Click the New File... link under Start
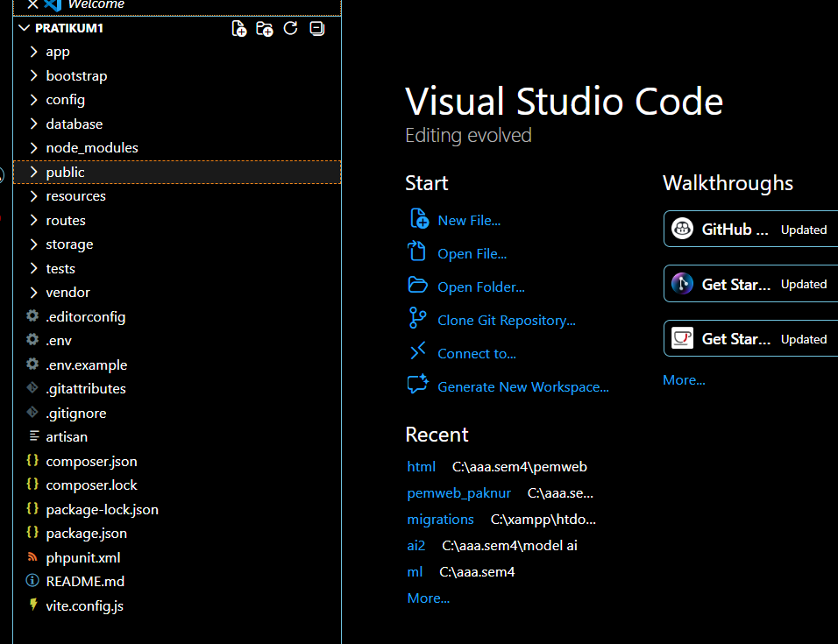The image size is (838, 644). pos(469,221)
